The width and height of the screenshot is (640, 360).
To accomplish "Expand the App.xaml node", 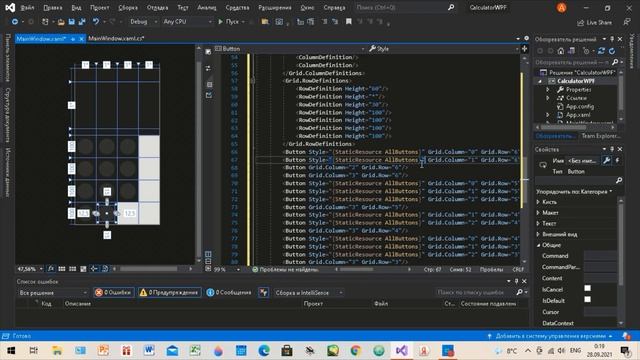I will click(548, 115).
